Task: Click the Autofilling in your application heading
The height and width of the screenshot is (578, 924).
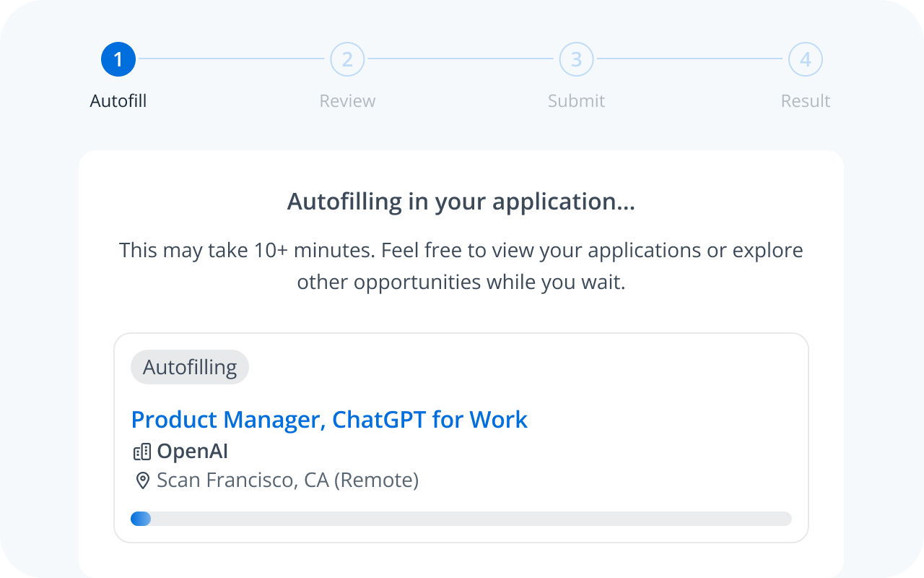Action: pyautogui.click(x=461, y=202)
